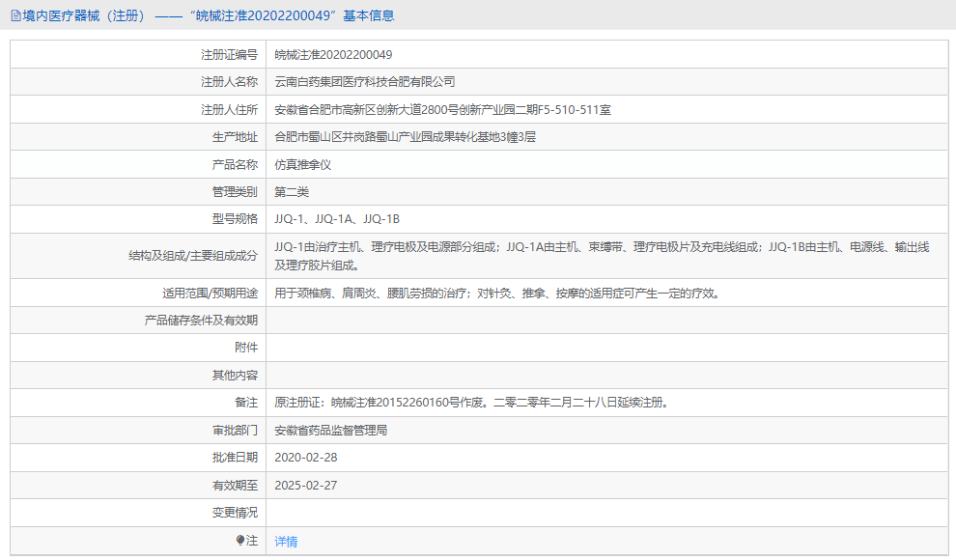
Task: Click the 审批部门 label
Action: tap(235, 431)
